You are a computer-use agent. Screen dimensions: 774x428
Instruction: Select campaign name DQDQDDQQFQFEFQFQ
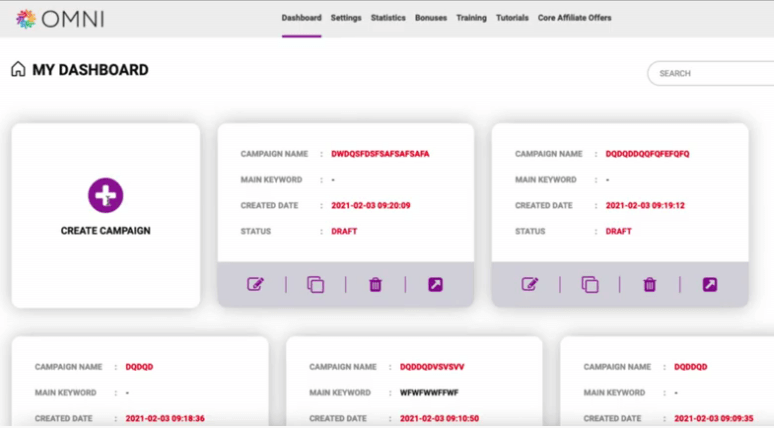[x=648, y=154]
